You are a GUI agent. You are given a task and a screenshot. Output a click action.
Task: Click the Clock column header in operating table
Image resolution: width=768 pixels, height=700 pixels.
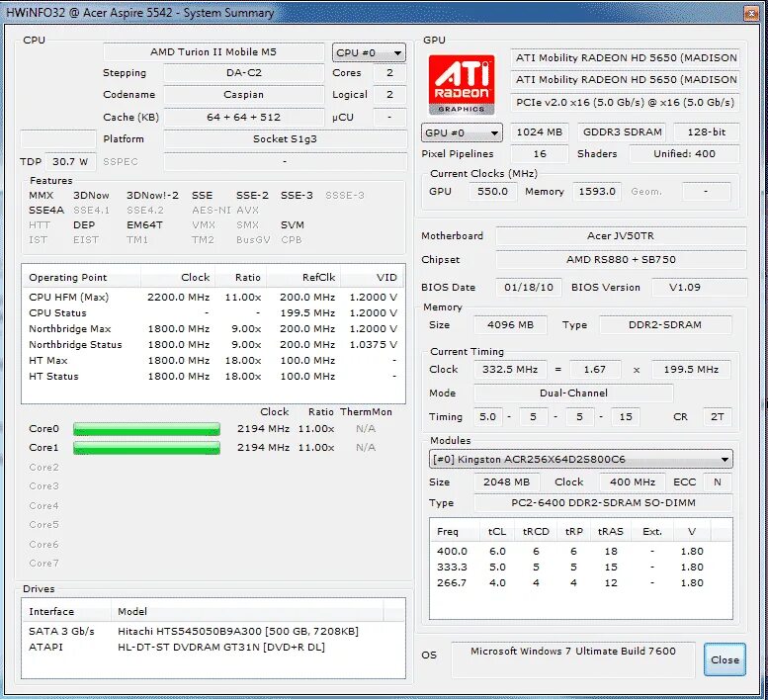(178, 277)
